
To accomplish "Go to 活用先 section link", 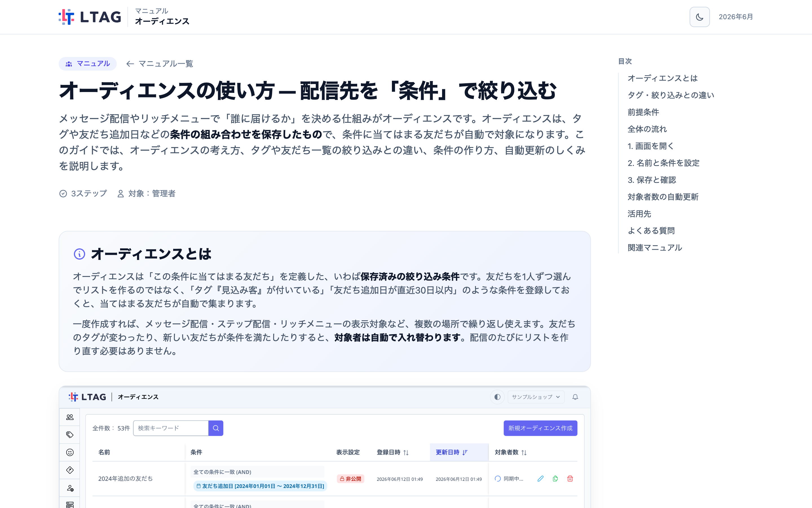I will pos(639,214).
